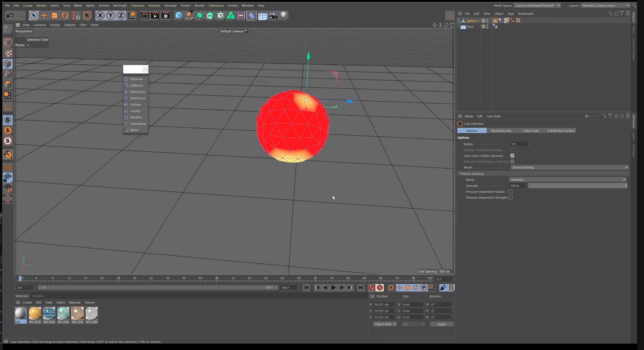Open the Absolute mode dropdown

[567, 179]
